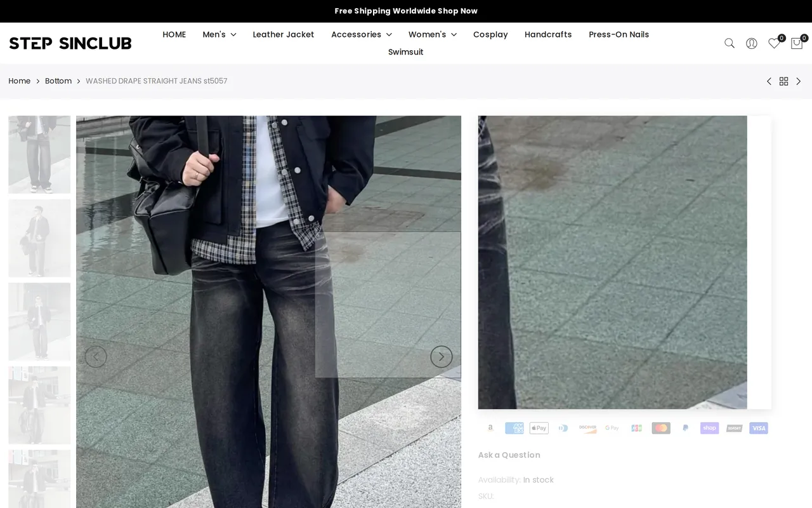Viewport: 812px width, 508px height.
Task: Open the Cosplay menu item
Action: coord(490,34)
